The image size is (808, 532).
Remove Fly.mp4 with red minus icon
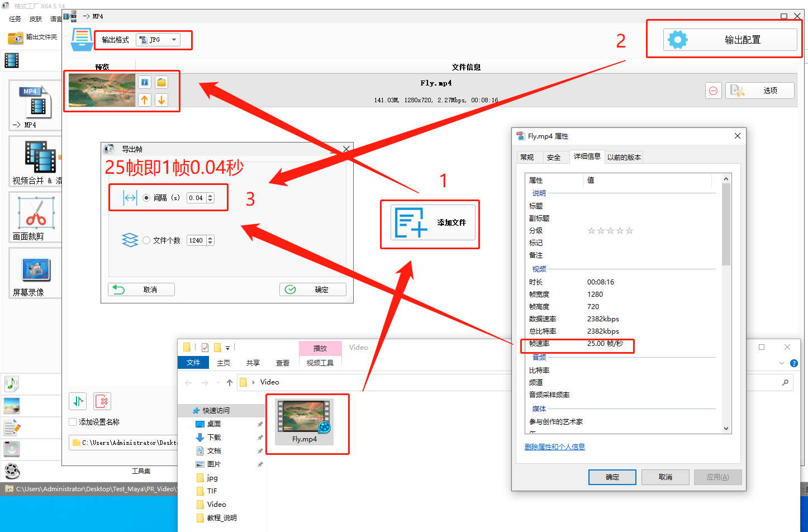pos(713,91)
